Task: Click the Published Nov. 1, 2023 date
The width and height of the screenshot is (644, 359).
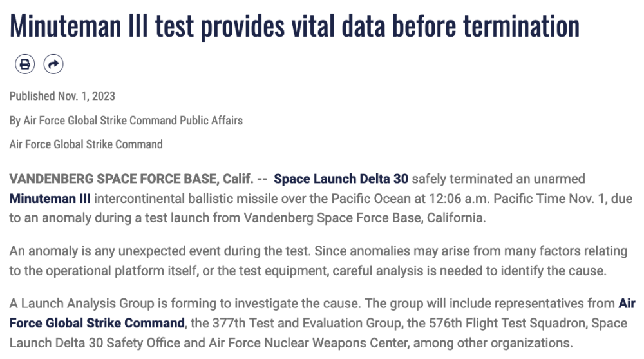Action: 62,96
